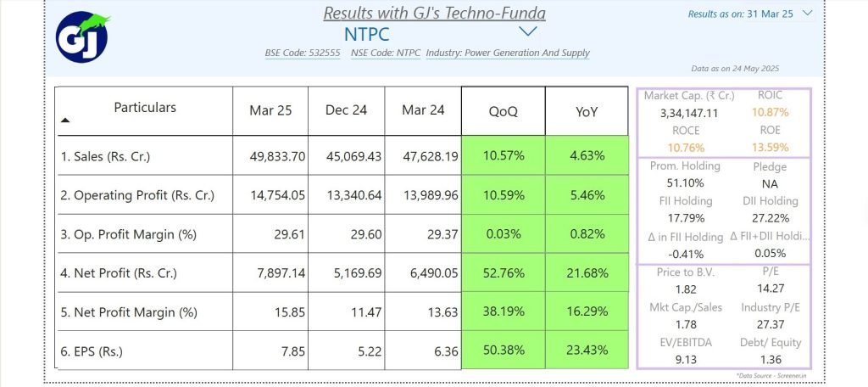
Task: Select the Results with GJ's Techno-Funda title
Action: click(435, 13)
